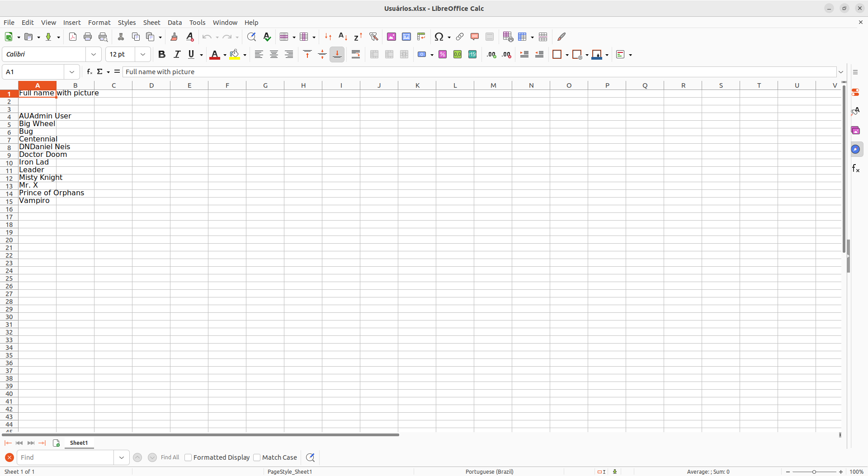Image resolution: width=868 pixels, height=476 pixels.
Task: Click the row 4 header
Action: (x=9, y=117)
